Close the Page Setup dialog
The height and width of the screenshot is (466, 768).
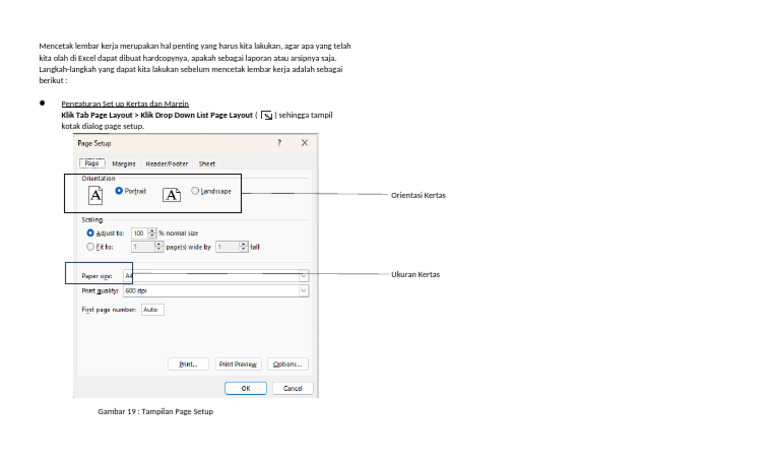pos(305,143)
